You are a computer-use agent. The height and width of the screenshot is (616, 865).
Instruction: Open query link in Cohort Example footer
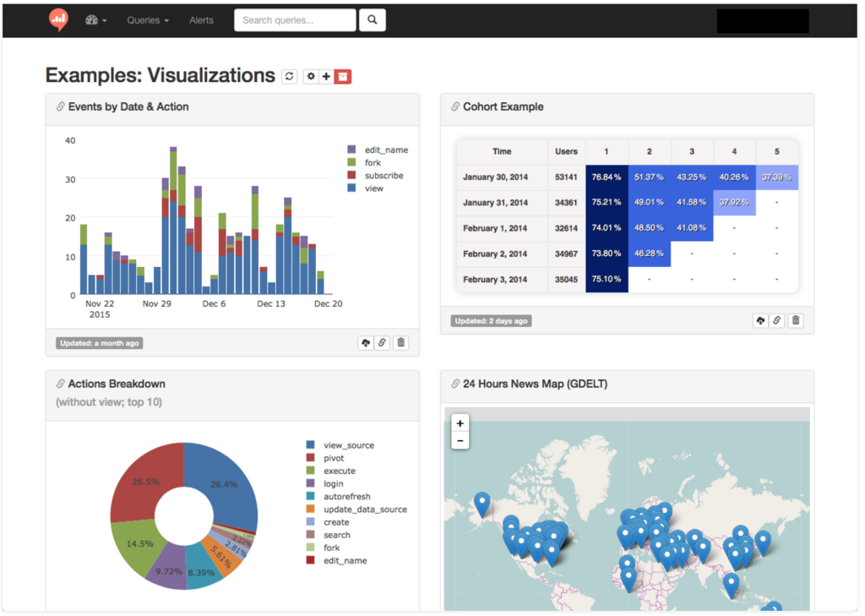pos(777,321)
